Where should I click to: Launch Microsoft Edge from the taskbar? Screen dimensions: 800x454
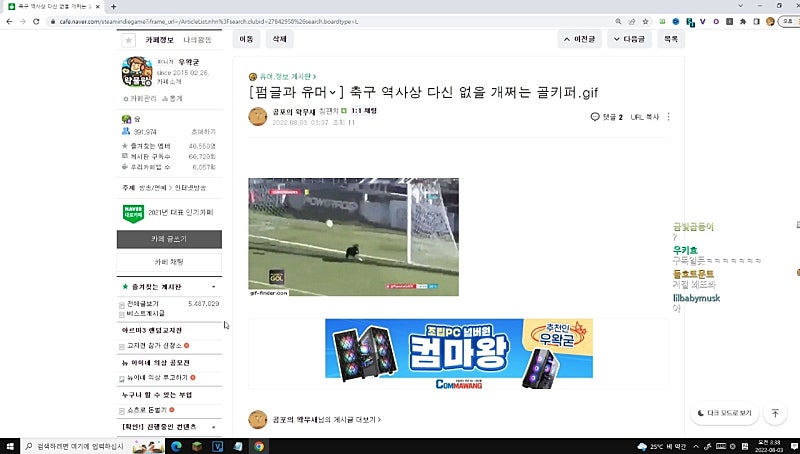click(176, 446)
